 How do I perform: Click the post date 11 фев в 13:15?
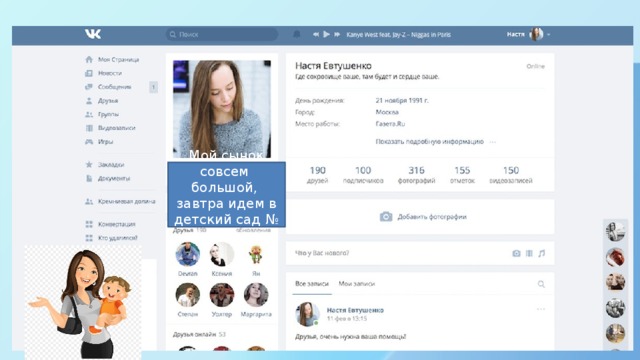(347, 318)
